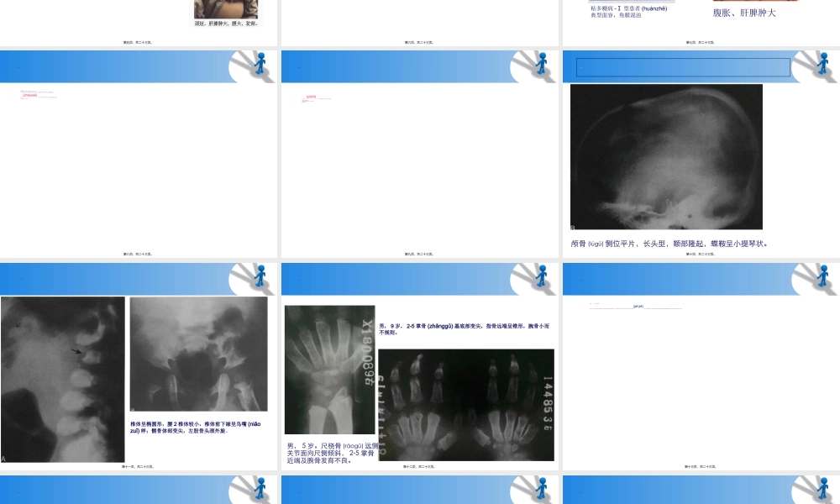The image size is (840, 504).
Task: Click the 5-year-old male caption under hand X-ray
Action: point(330,453)
